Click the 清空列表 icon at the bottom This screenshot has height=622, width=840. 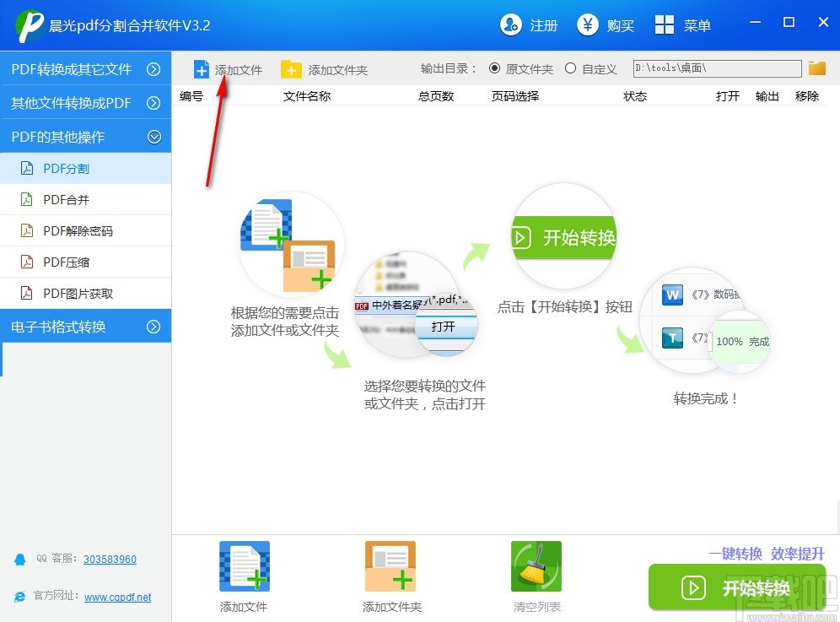pos(536,565)
